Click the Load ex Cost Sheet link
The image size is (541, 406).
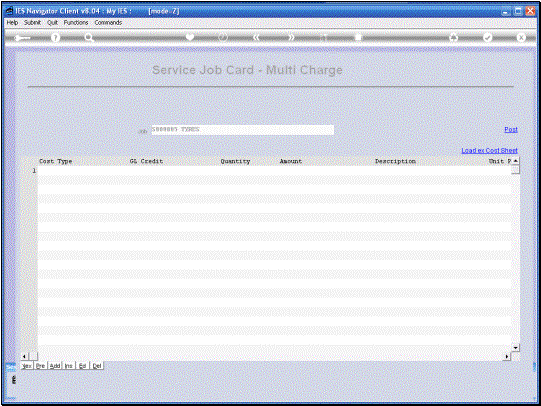490,150
